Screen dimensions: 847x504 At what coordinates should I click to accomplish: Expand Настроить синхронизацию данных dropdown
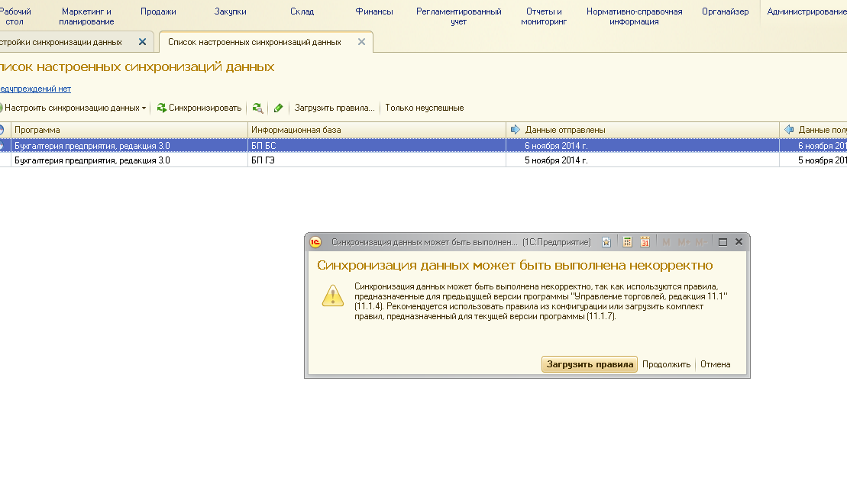tap(144, 108)
